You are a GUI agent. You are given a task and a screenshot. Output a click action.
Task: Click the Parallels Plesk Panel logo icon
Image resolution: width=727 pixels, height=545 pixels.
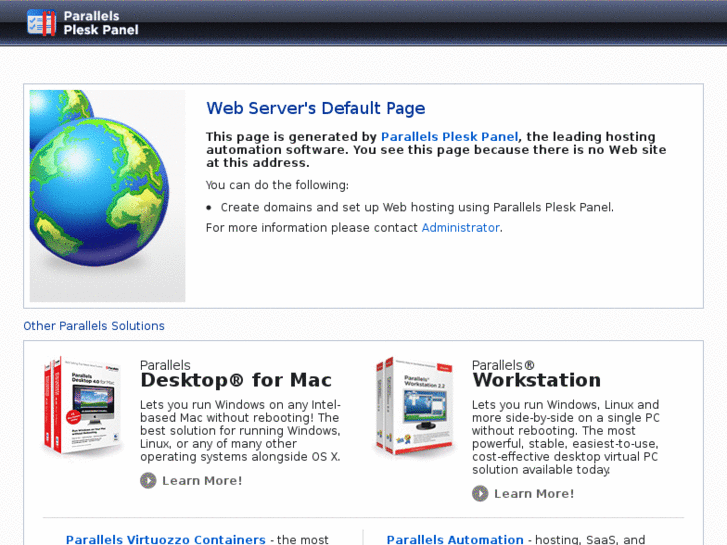42,22
